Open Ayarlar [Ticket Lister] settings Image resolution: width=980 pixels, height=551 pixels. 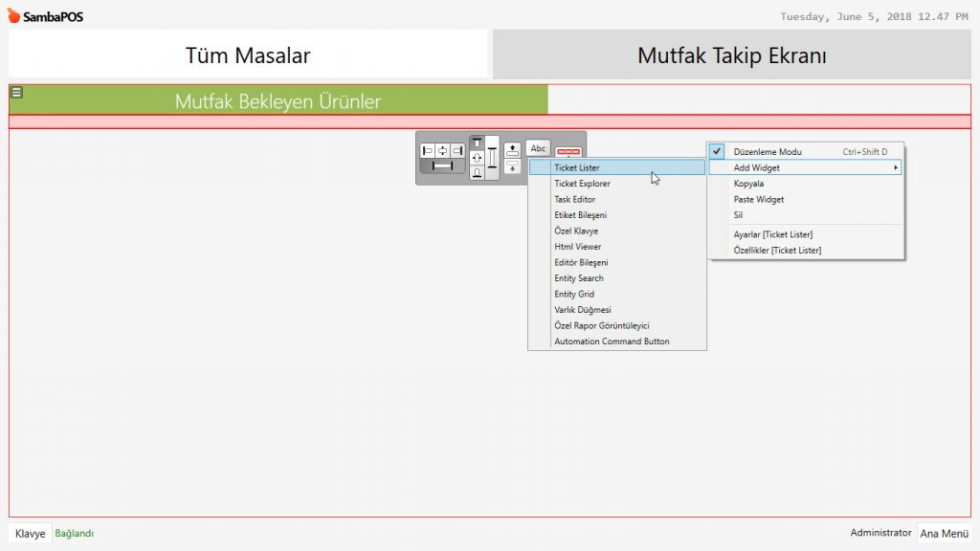[773, 234]
